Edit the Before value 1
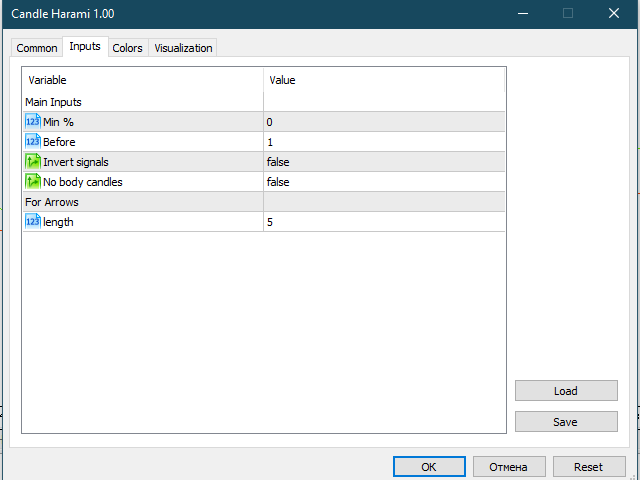This screenshot has height=480, width=640. (384, 142)
